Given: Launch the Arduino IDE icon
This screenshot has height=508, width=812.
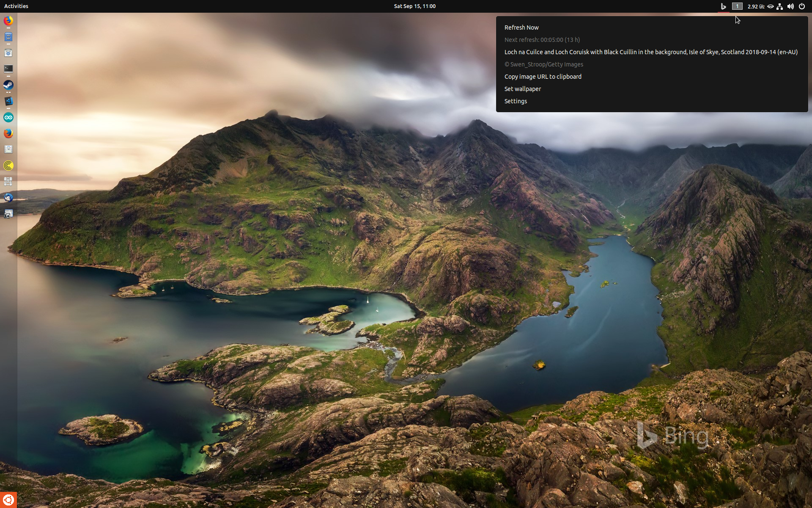Looking at the screenshot, I should pyautogui.click(x=8, y=117).
